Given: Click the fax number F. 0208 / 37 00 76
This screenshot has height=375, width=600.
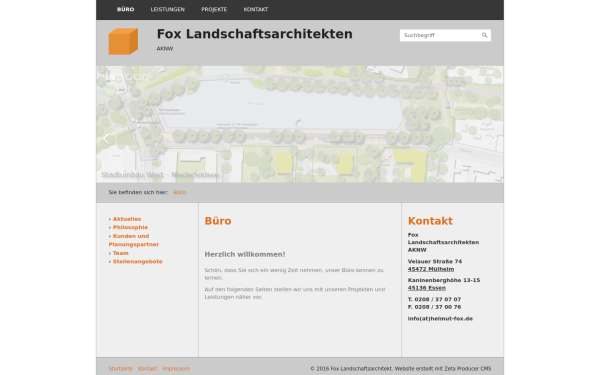Looking at the screenshot, I should (x=434, y=307).
